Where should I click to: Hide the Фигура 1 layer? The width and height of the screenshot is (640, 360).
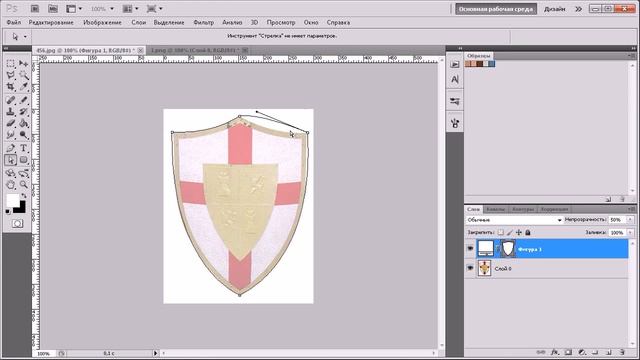[470, 248]
